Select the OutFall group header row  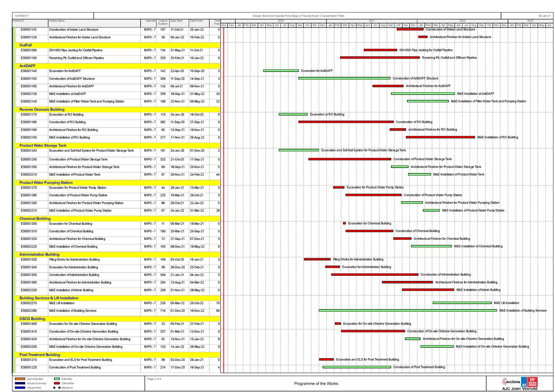pyautogui.click(x=26, y=45)
